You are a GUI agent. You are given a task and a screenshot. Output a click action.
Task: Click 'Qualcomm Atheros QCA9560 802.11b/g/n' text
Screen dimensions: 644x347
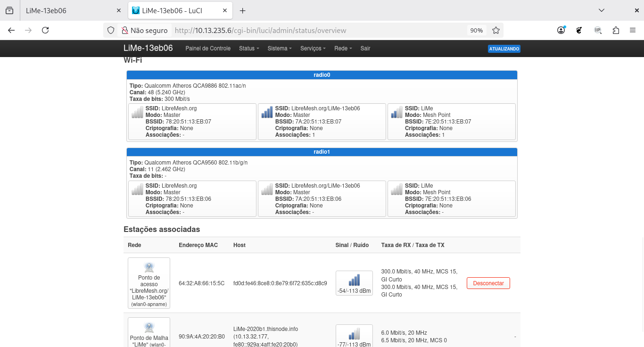point(196,163)
